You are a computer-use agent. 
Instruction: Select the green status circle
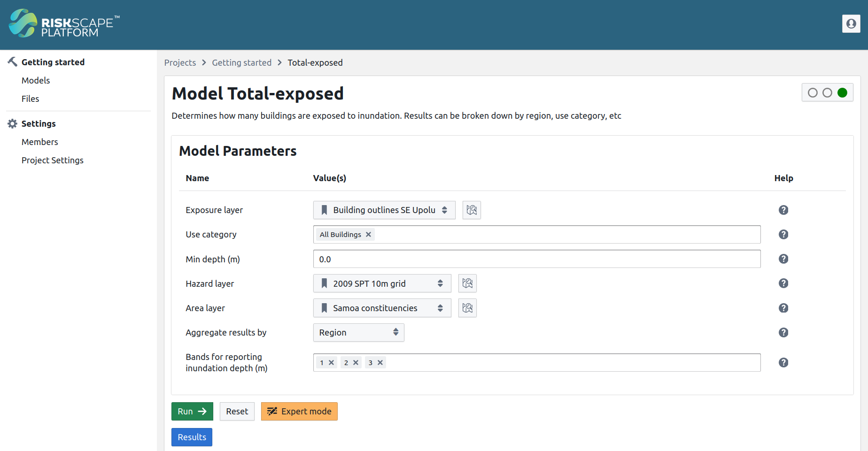pos(842,92)
